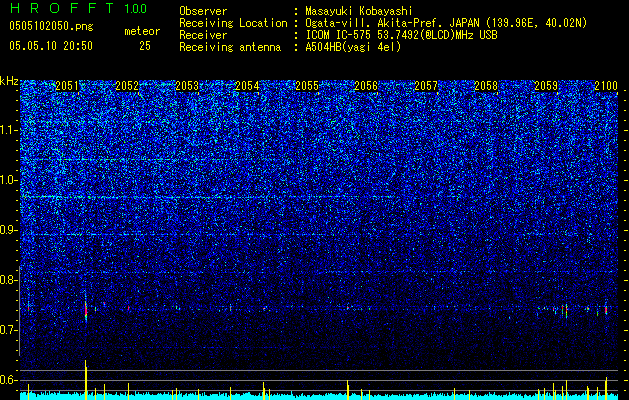
Task: Click the word "meteor" above the count
Action: tap(142, 31)
